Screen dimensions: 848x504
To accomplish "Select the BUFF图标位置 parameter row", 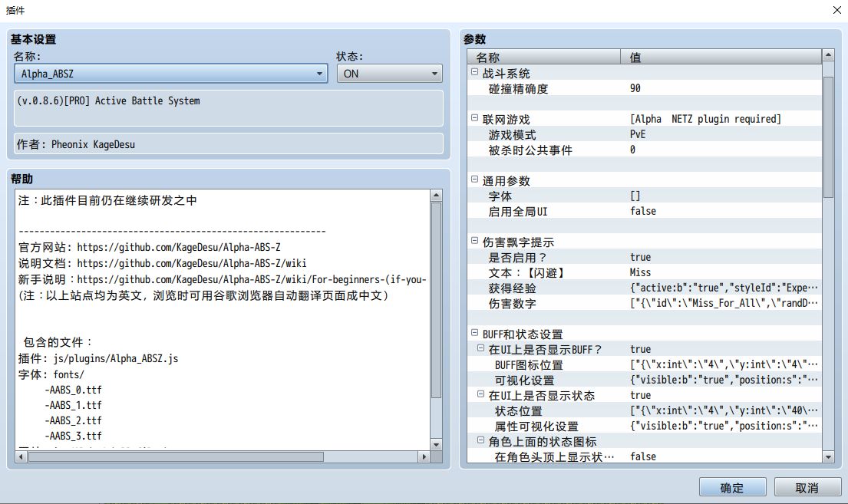I will tap(644, 364).
